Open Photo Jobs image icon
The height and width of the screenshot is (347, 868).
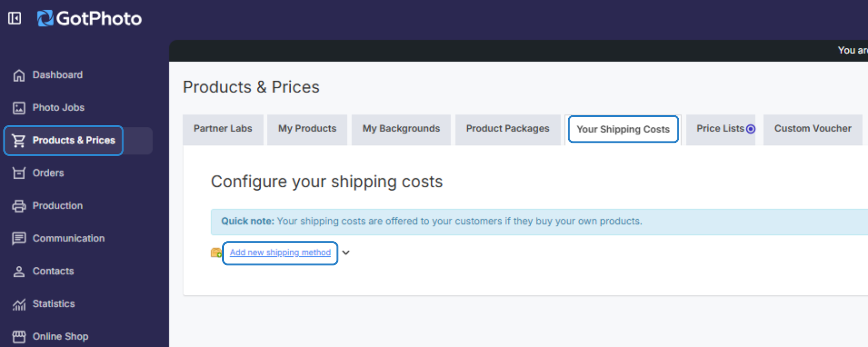(x=19, y=108)
